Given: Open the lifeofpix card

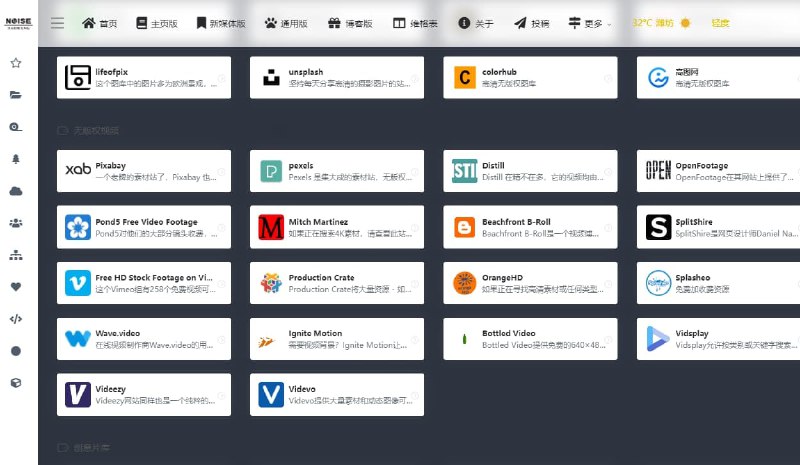Looking at the screenshot, I should coord(144,77).
